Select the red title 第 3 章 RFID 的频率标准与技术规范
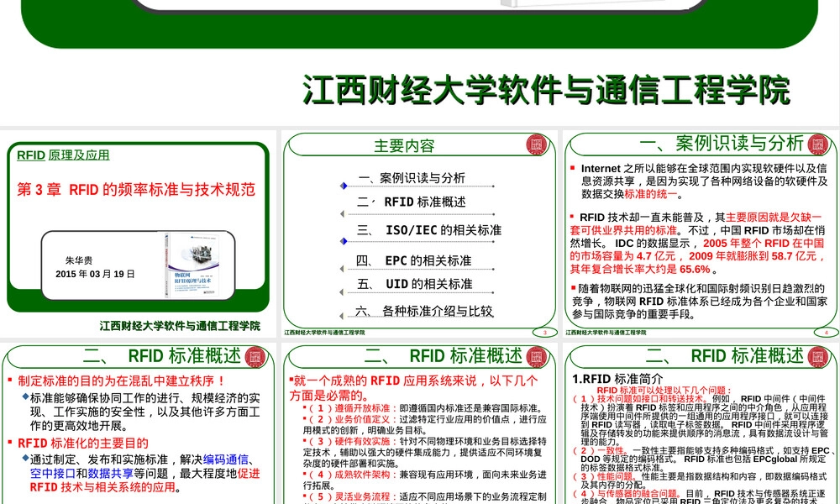 (x=136, y=190)
